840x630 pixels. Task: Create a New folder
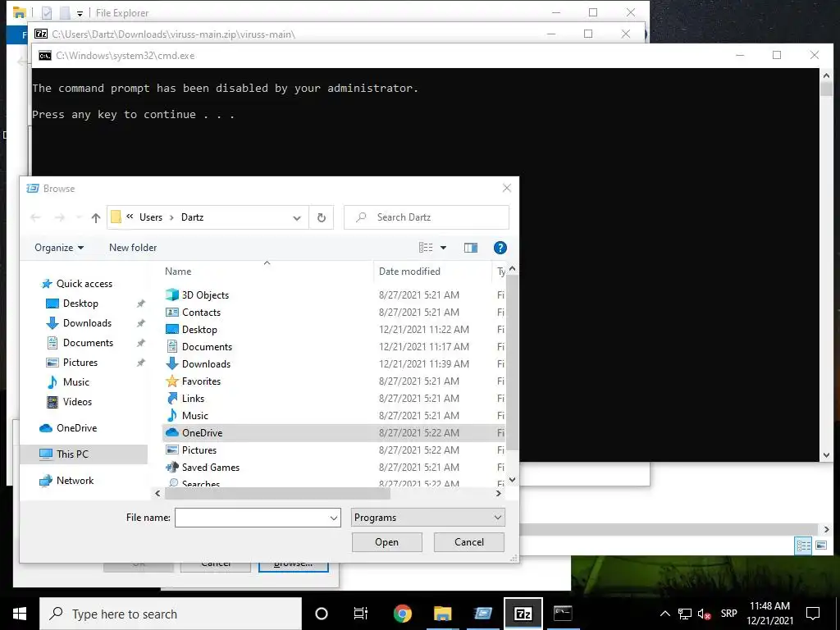pyautogui.click(x=133, y=248)
